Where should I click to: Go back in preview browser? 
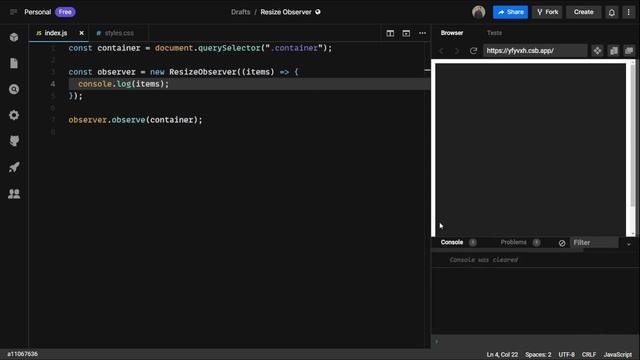[442, 51]
